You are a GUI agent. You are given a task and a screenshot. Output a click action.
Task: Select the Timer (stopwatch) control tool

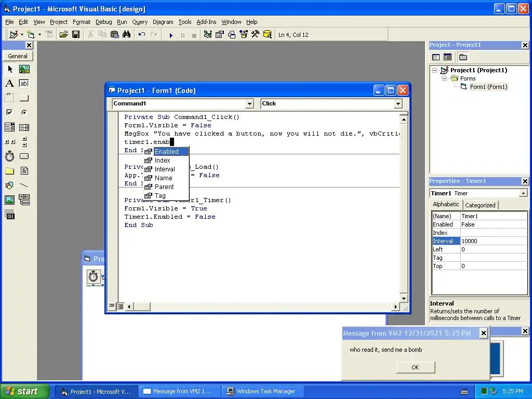pyautogui.click(x=10, y=156)
